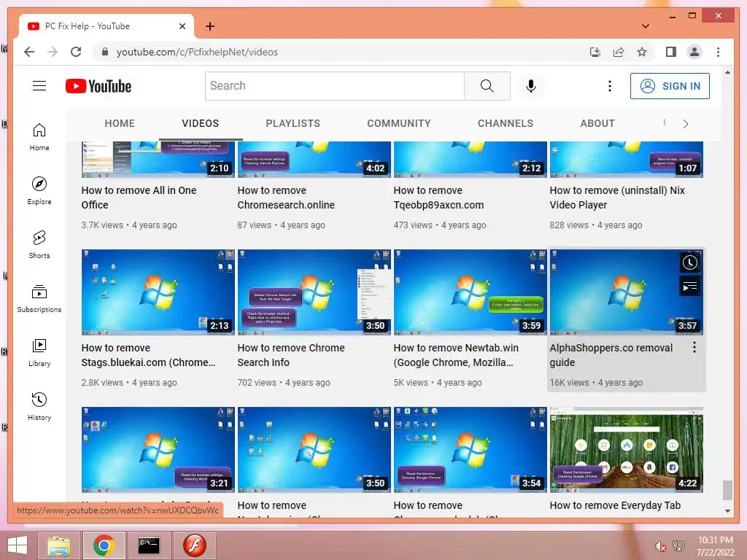
Task: Play the Chrome Search Info thumbnail 3:50
Action: point(314,292)
